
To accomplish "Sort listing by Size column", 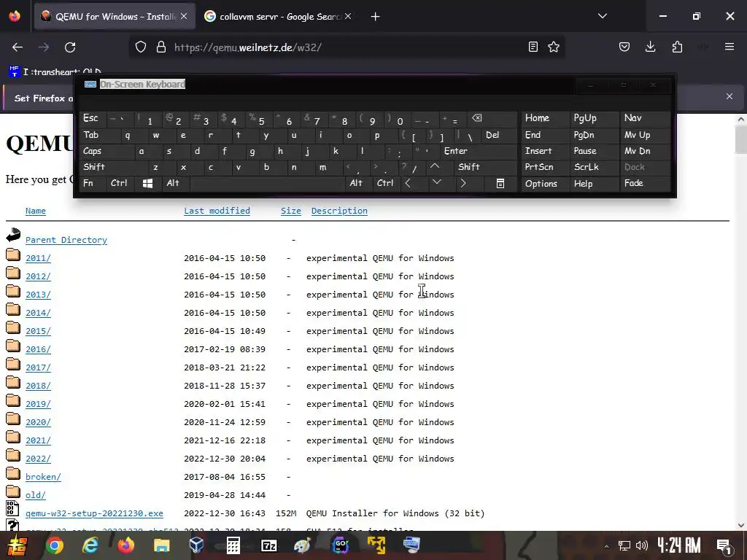I will (290, 211).
